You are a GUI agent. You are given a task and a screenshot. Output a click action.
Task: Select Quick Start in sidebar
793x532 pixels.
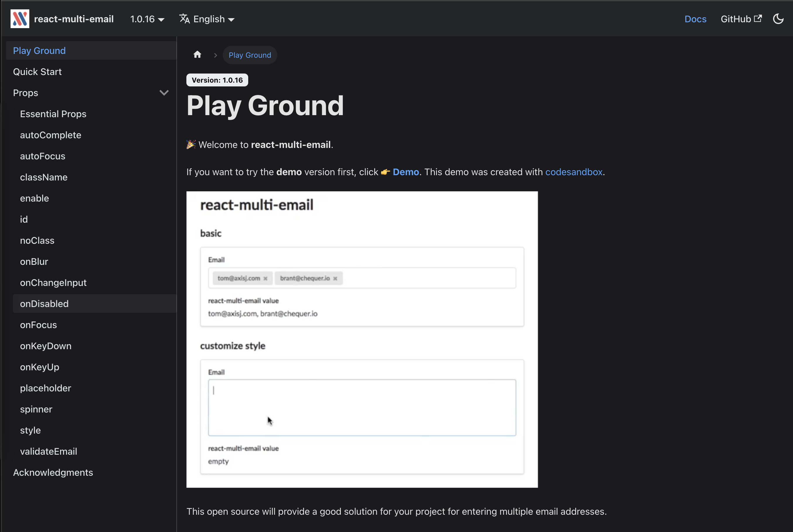click(37, 72)
